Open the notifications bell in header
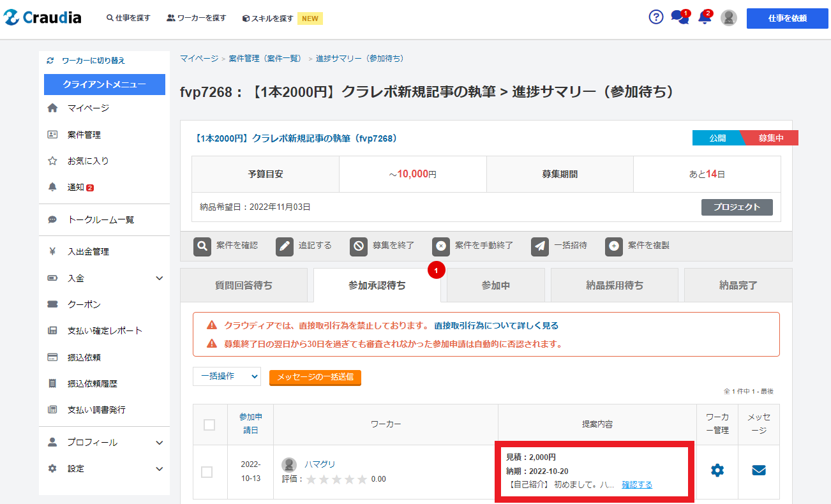This screenshot has height=504, width=831. tap(705, 18)
